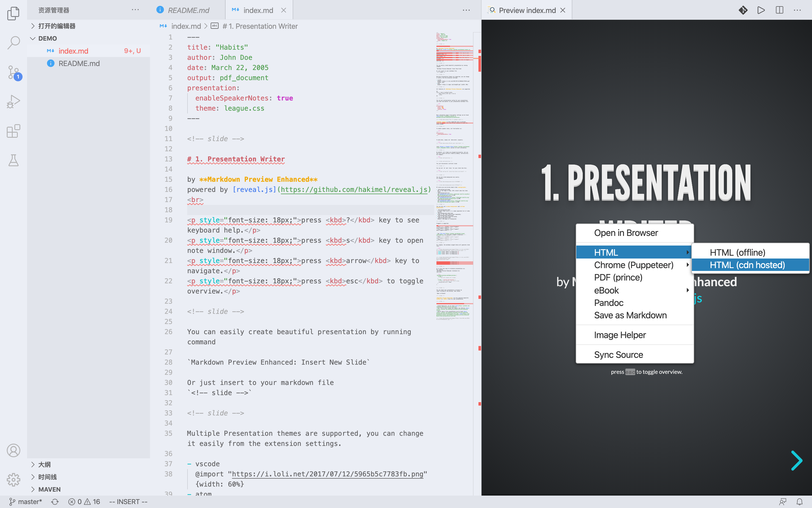Open the notifications bell in status bar
Screen dimensions: 812x508
coord(800,502)
